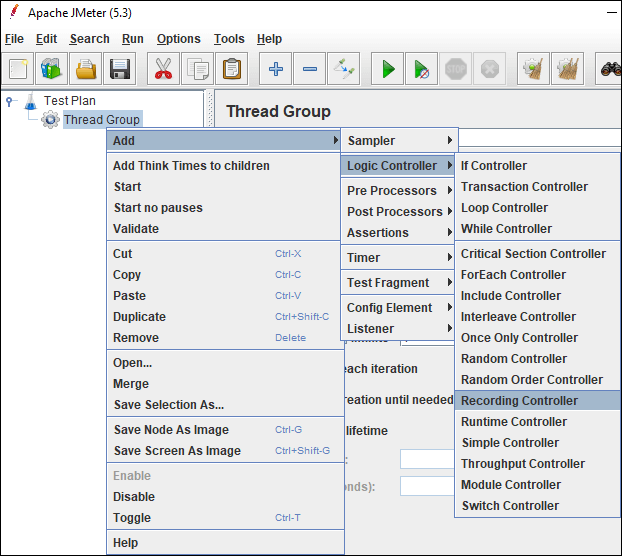Click the Paste clipboard toolbar icon

point(232,69)
